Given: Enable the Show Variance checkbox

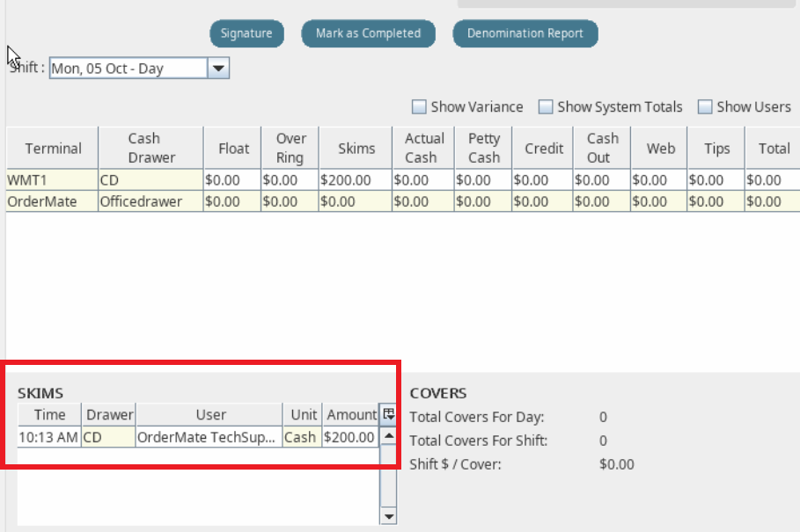Looking at the screenshot, I should tap(419, 106).
